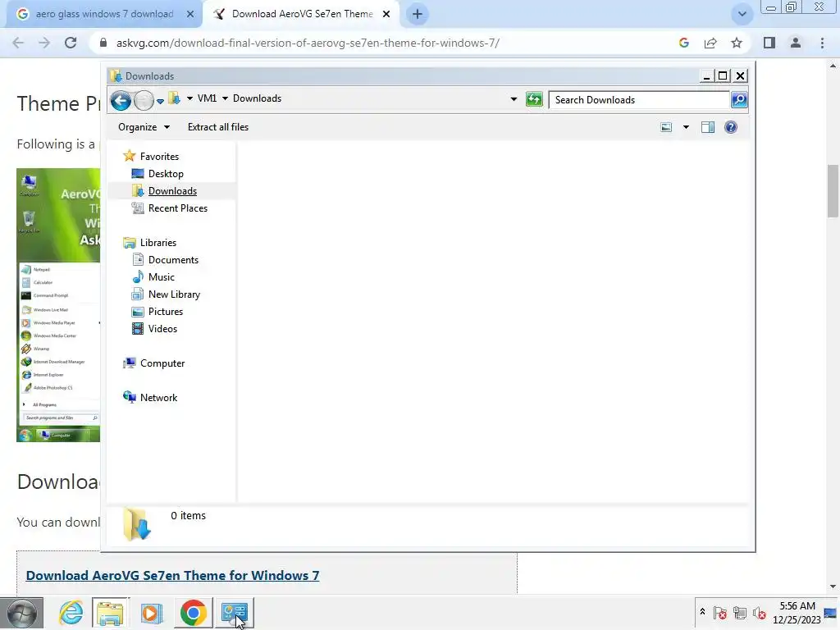
Task: Show hidden tray icons arrow
Action: (702, 612)
